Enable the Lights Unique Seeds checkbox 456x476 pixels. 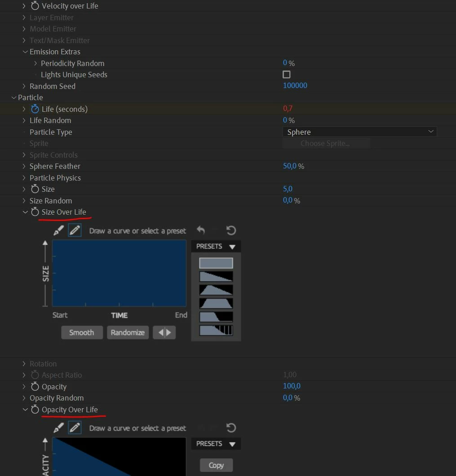[x=286, y=75]
